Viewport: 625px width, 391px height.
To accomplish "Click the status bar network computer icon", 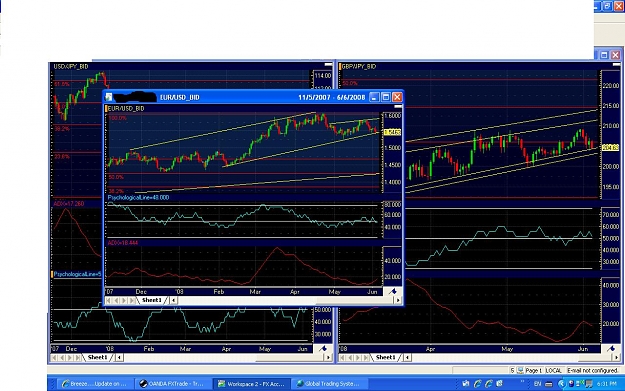I will (x=520, y=371).
